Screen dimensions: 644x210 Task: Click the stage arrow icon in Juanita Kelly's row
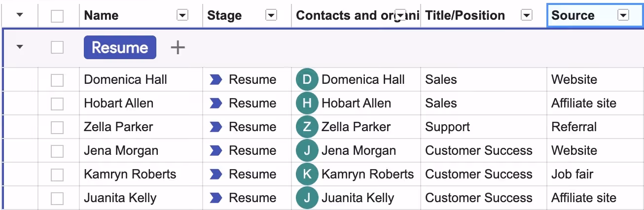point(215,198)
